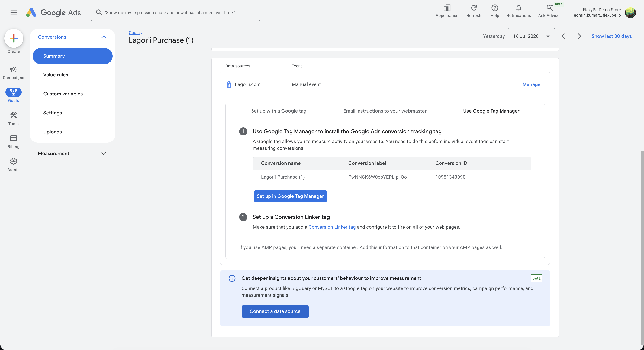Click the Lagorii.com Google tag icon
Viewport: 644px width, 350px height.
[x=229, y=85]
